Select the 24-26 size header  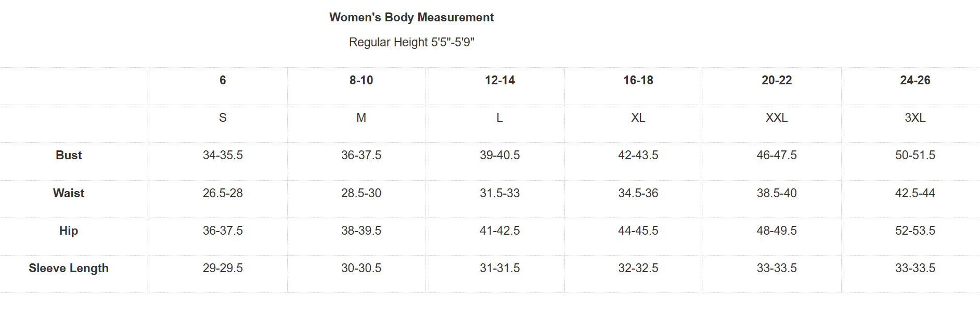[x=915, y=80]
